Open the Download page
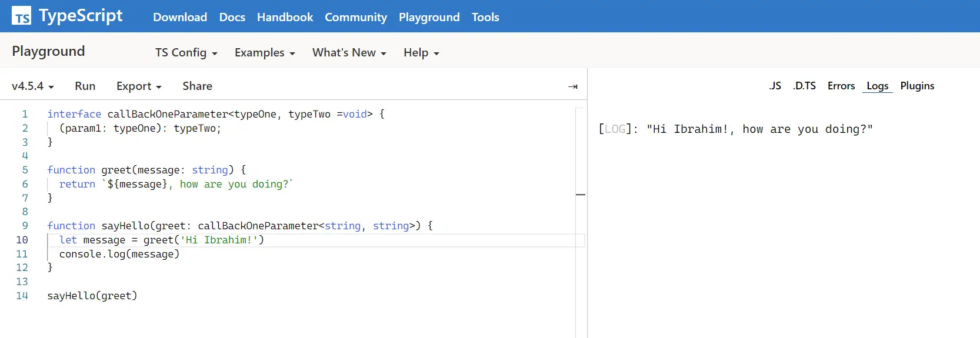The width and height of the screenshot is (980, 338). 180,17
